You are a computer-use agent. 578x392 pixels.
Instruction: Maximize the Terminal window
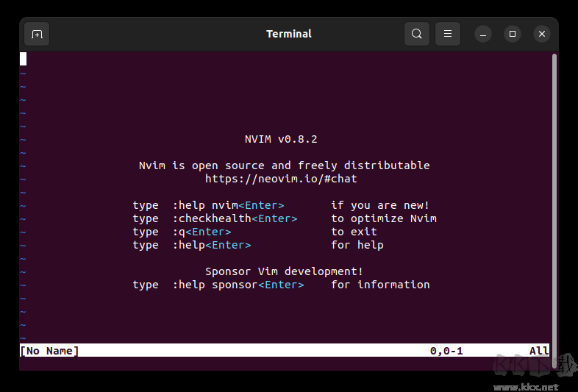pyautogui.click(x=513, y=34)
